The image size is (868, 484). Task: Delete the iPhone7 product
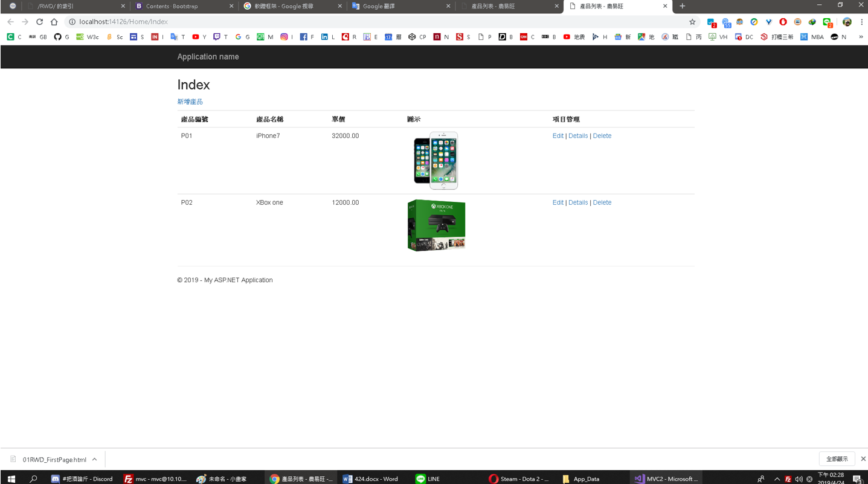(602, 136)
